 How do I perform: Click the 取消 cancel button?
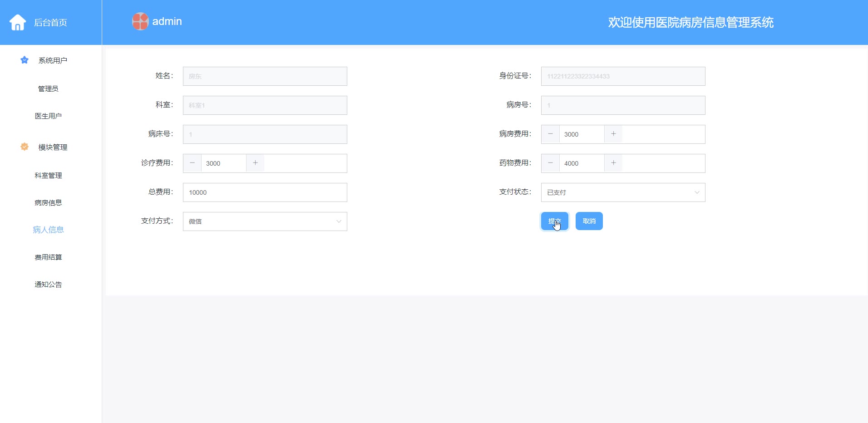click(x=589, y=221)
